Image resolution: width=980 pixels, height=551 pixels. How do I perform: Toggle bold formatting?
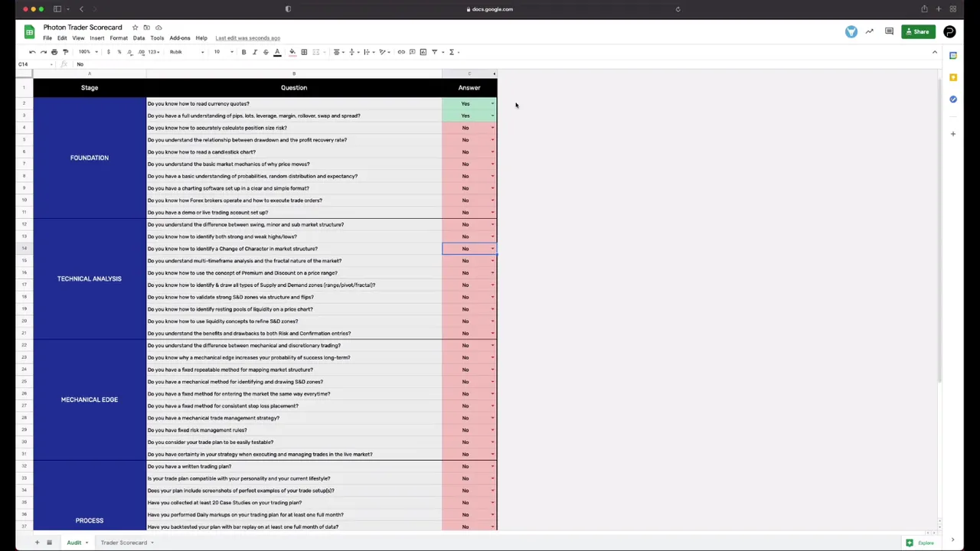(x=243, y=52)
